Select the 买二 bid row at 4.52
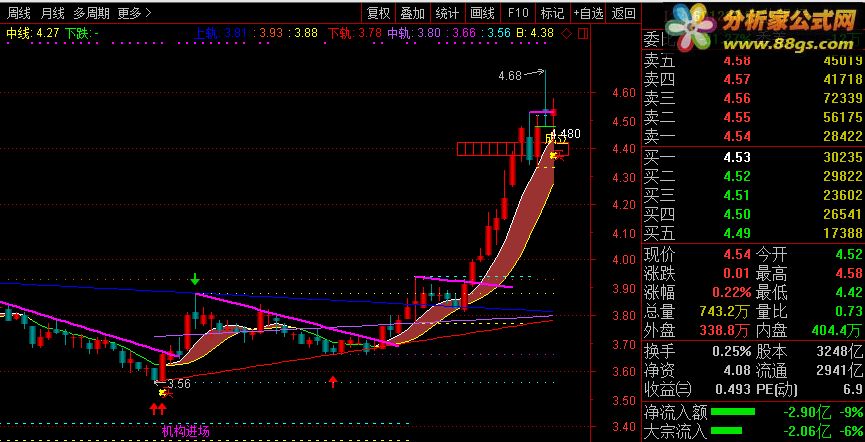This screenshot has height=442, width=865. pos(753,177)
